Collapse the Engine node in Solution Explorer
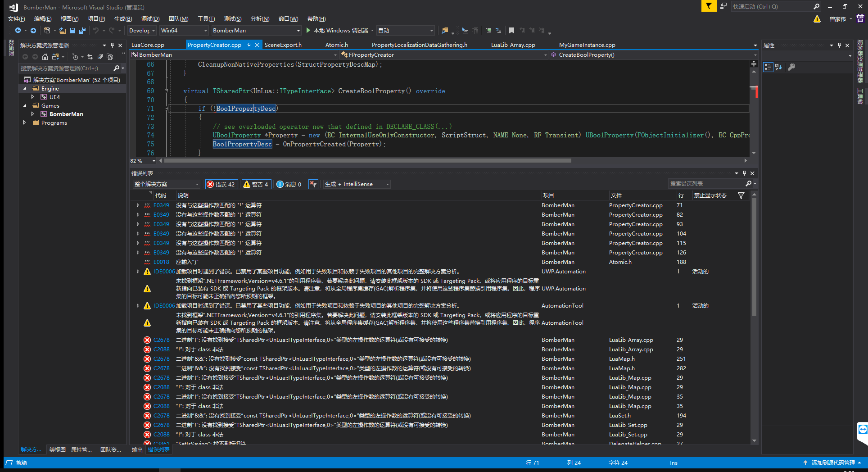The width and height of the screenshot is (868, 472). pos(26,88)
